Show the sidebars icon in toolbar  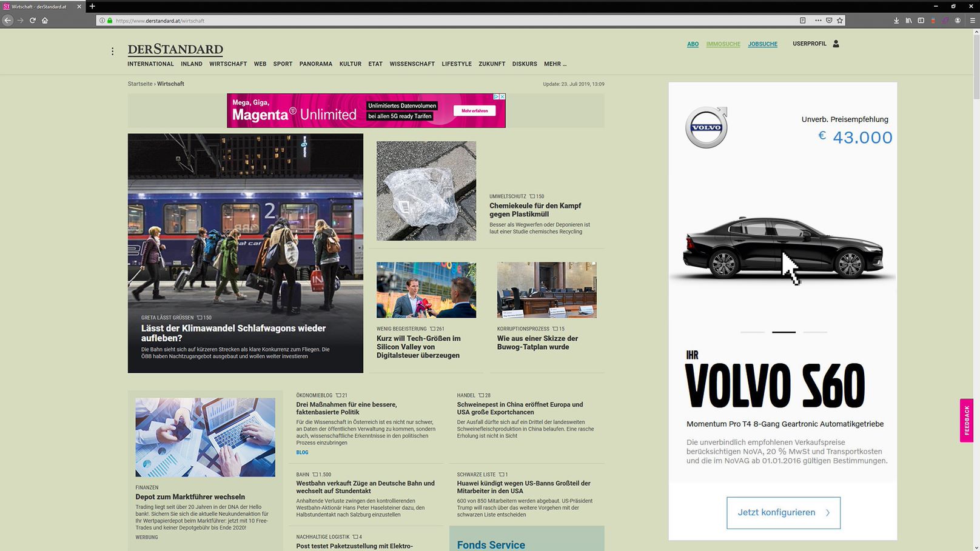coord(921,20)
